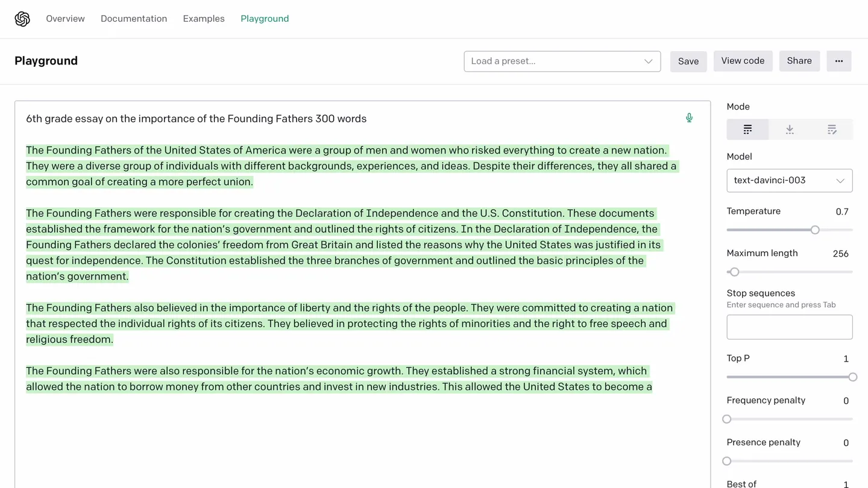
Task: Click the Presence penalty slider handle
Action: pos(727,461)
